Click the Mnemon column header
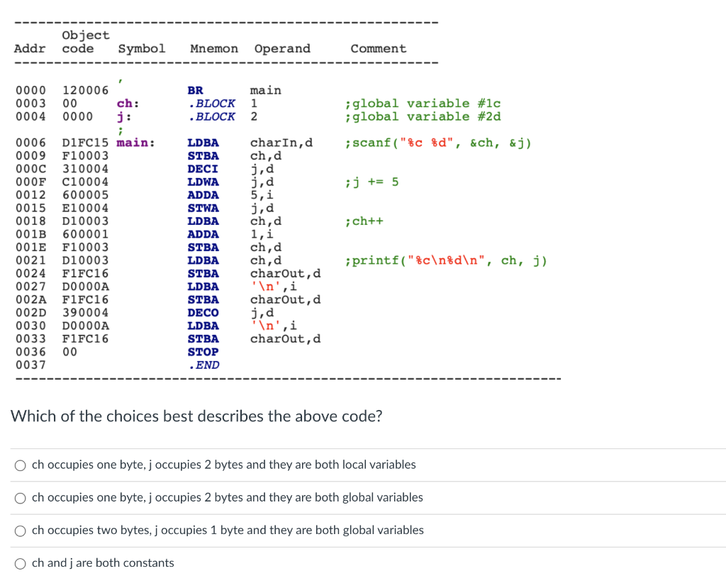The height and width of the screenshot is (588, 726). 213,48
